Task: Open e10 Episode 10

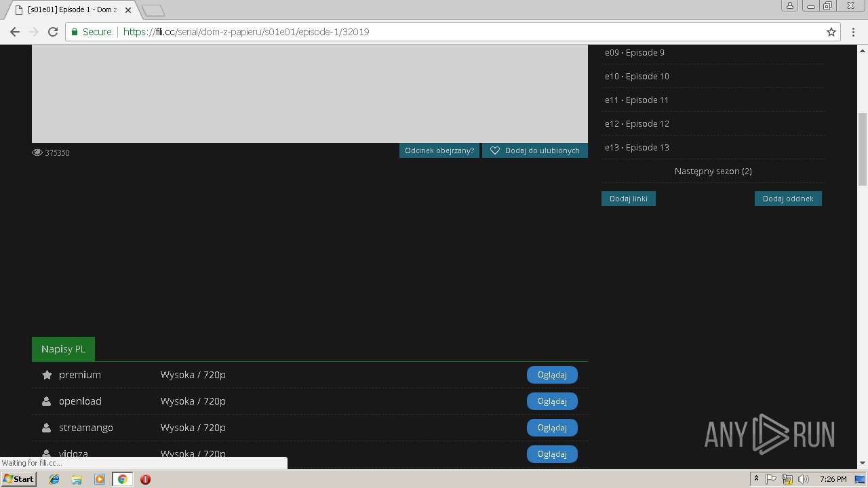Action: (637, 76)
